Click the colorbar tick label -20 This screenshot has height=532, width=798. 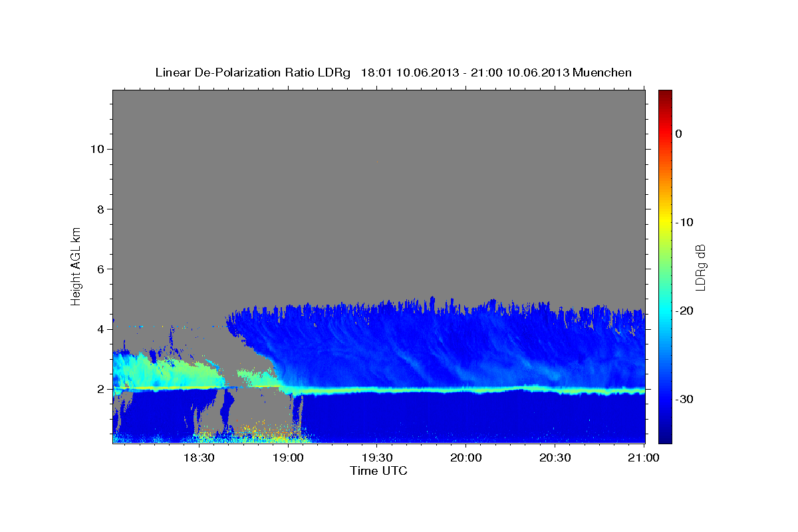click(x=685, y=311)
